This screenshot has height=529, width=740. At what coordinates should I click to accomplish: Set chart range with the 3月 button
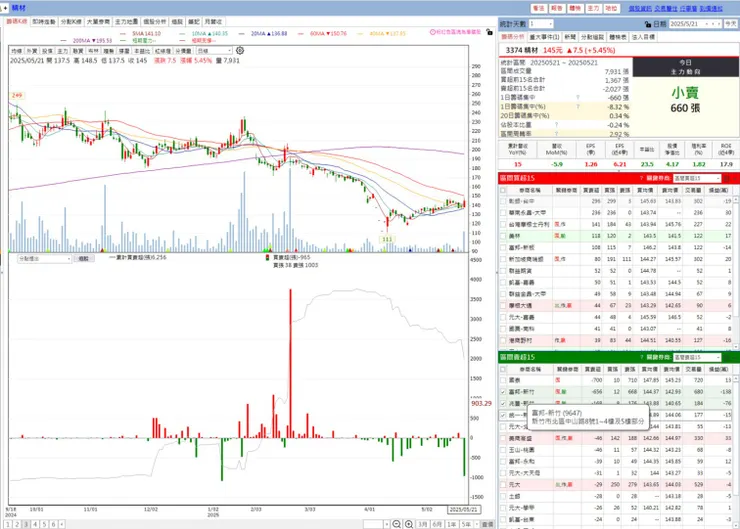[422, 524]
